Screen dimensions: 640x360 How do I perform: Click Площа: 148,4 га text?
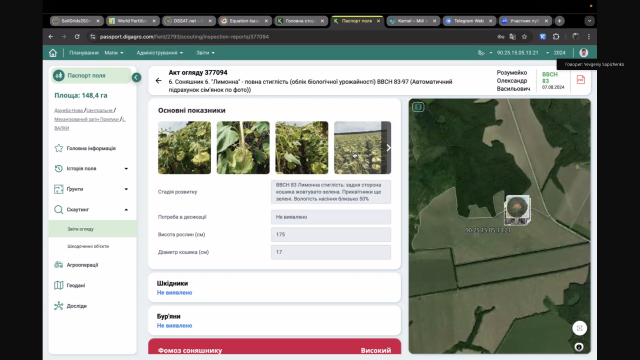tap(81, 96)
